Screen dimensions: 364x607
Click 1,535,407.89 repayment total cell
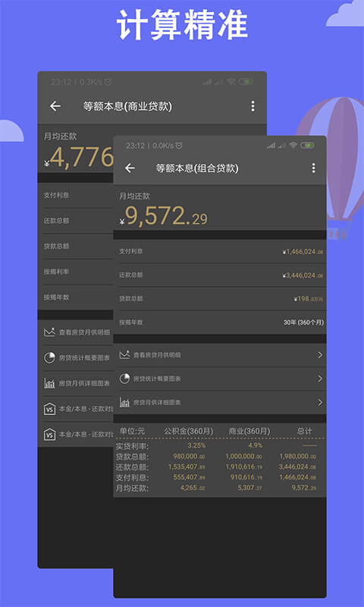click(187, 467)
